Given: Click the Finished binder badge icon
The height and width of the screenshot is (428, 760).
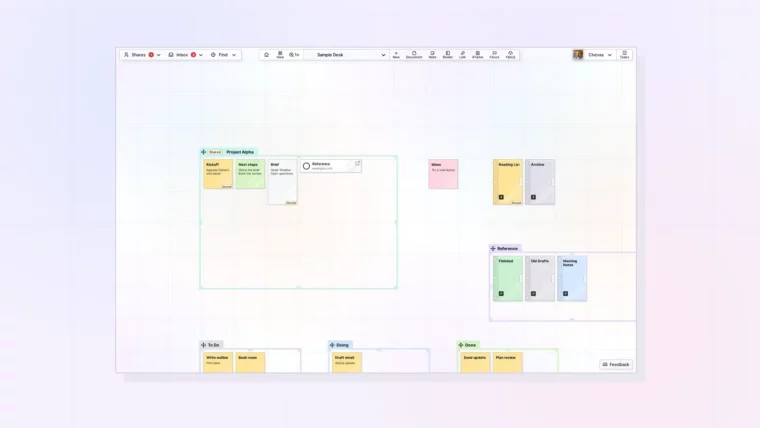Looking at the screenshot, I should tap(501, 294).
